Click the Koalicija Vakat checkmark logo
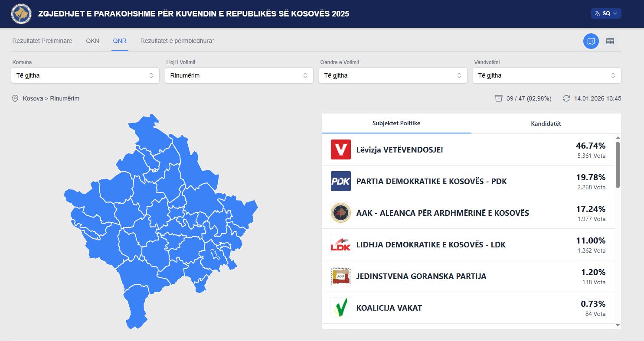The width and height of the screenshot is (644, 341). [340, 308]
